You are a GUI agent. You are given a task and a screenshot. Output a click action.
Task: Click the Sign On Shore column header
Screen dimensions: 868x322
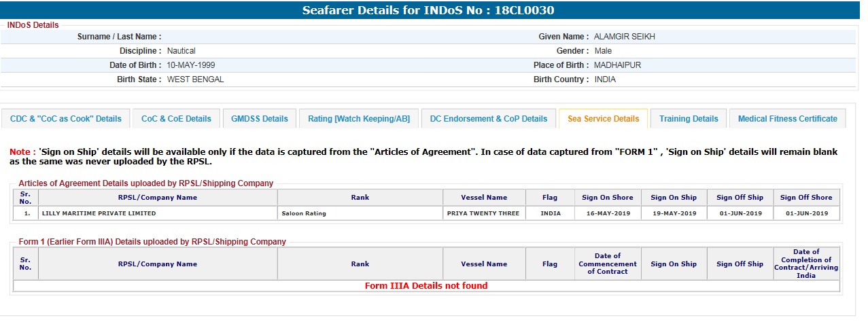pos(607,198)
